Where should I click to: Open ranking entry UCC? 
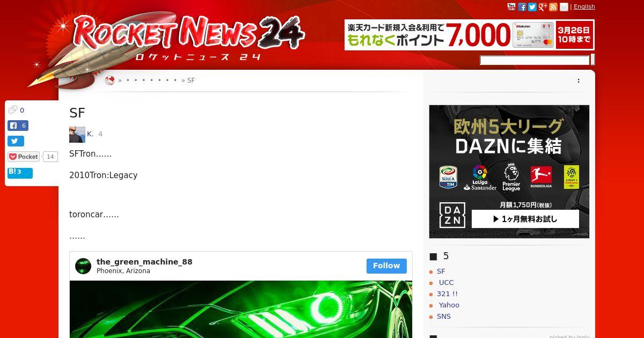[446, 283]
